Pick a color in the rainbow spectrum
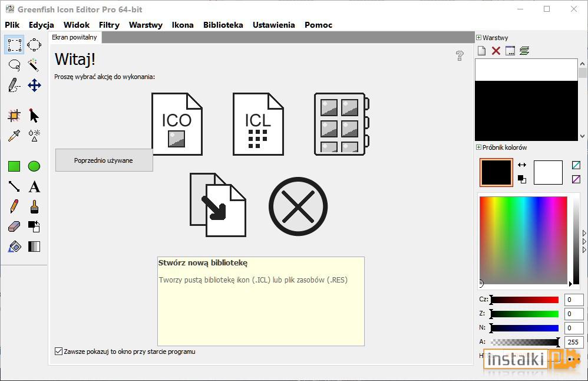588x381 pixels. pyautogui.click(x=523, y=240)
